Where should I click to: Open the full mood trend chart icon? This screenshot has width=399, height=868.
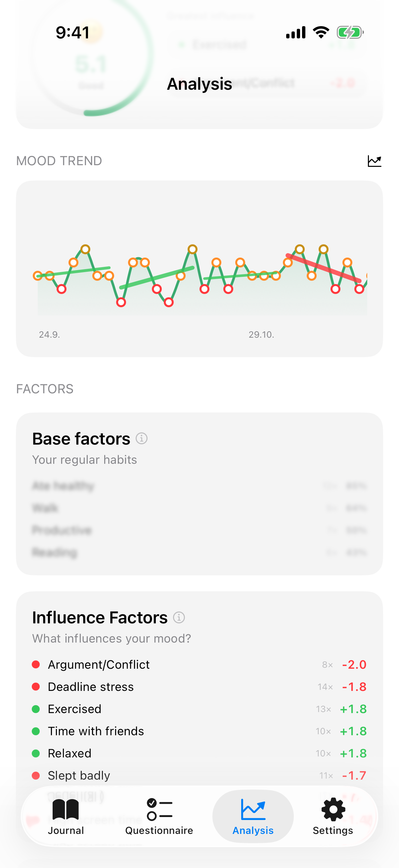tap(375, 161)
